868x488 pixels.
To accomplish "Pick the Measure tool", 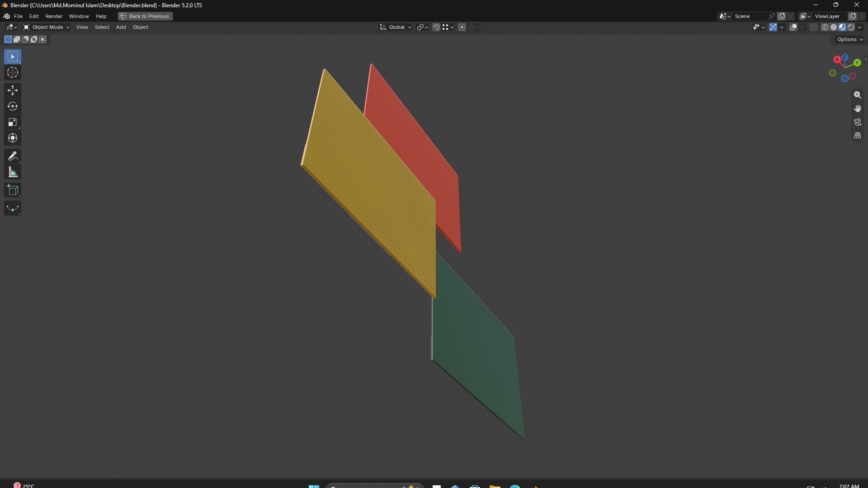I will tap(13, 172).
